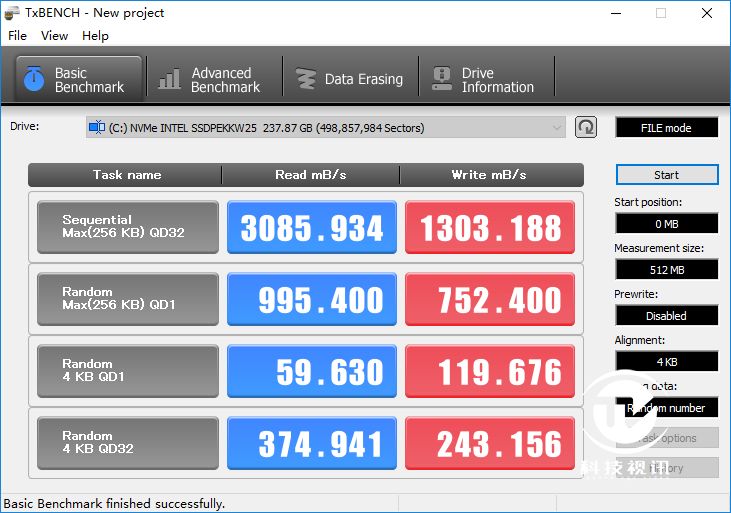731x513 pixels.
Task: Switch to the Advanced Benchmark tab
Action: pyautogui.click(x=214, y=79)
